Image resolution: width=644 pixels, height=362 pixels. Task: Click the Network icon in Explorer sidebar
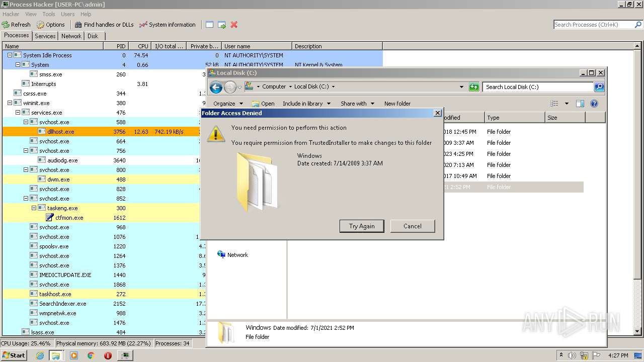coord(221,255)
